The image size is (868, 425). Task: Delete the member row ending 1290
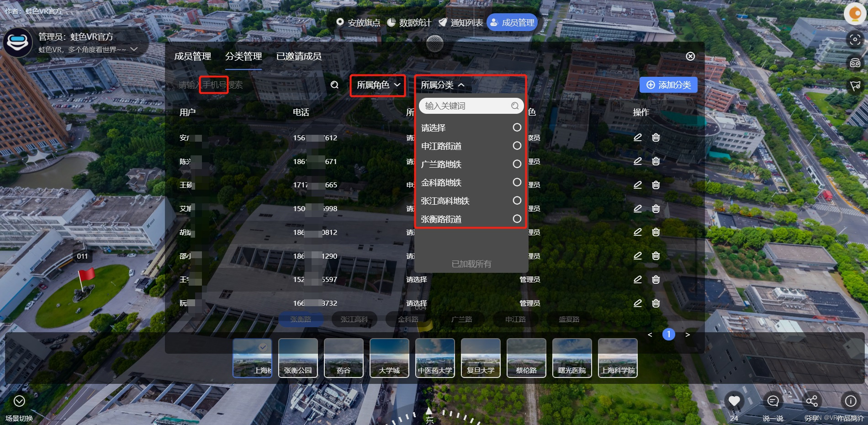point(656,256)
